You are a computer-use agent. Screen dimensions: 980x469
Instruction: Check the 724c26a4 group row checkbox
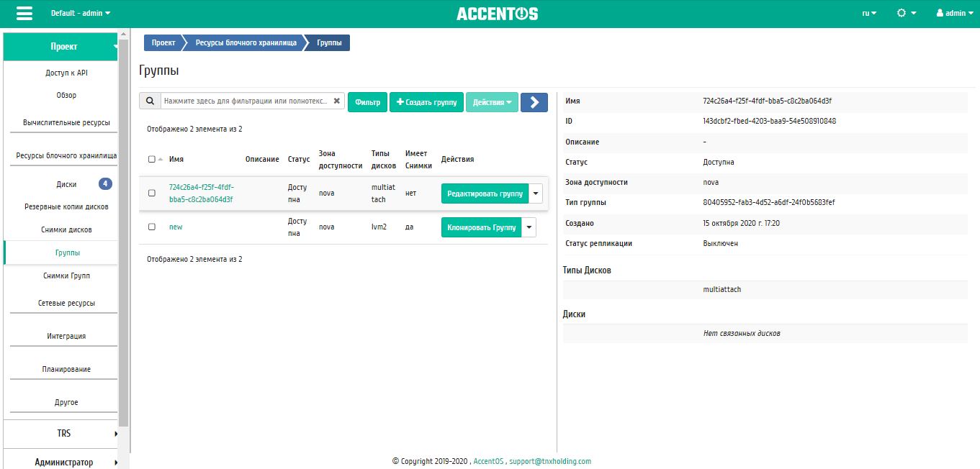point(151,193)
